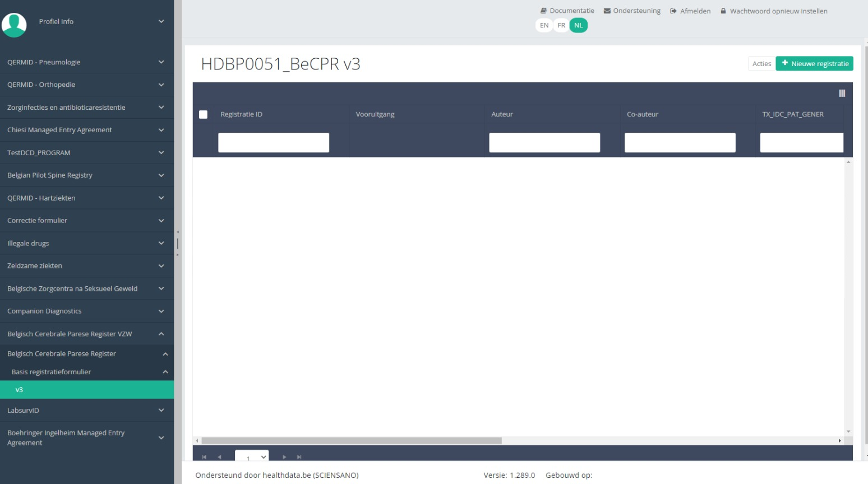Image resolution: width=868 pixels, height=484 pixels.
Task: Go to last page using pager icon
Action: pos(299,457)
